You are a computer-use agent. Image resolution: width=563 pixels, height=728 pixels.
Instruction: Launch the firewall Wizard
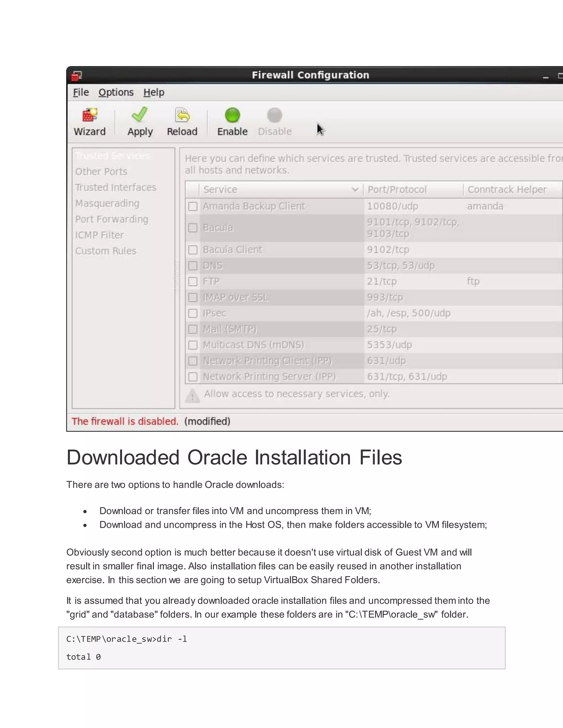click(x=89, y=122)
